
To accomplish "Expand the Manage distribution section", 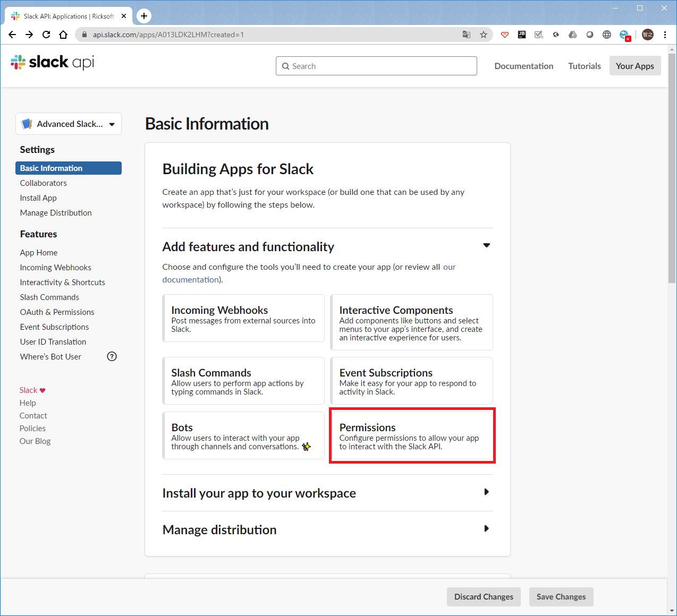I will click(x=486, y=528).
